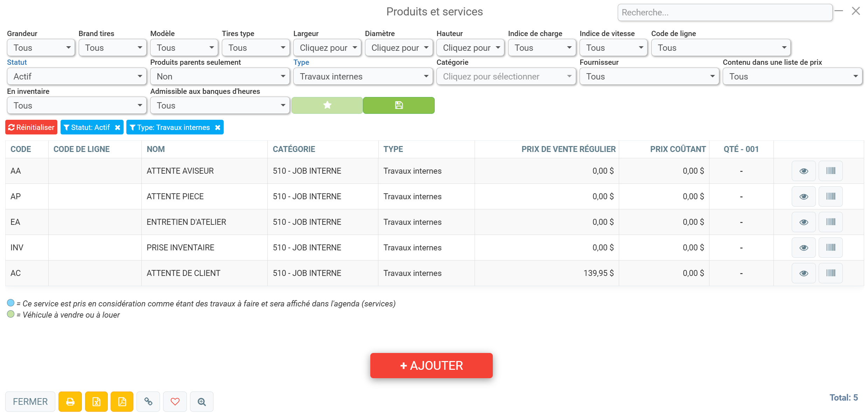Image resolution: width=868 pixels, height=416 pixels.
Task: Sort by PRIX DE VENTE RÉGULIER column
Action: pos(568,149)
